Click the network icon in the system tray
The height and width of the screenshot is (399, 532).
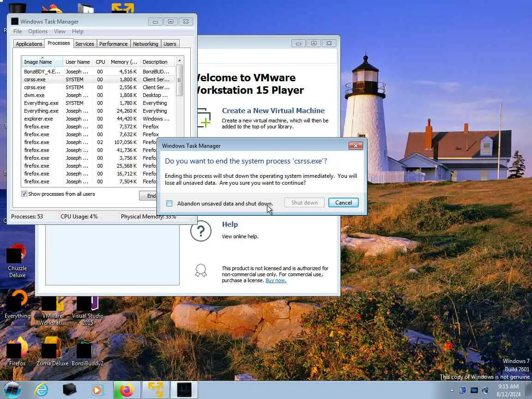tap(474, 390)
